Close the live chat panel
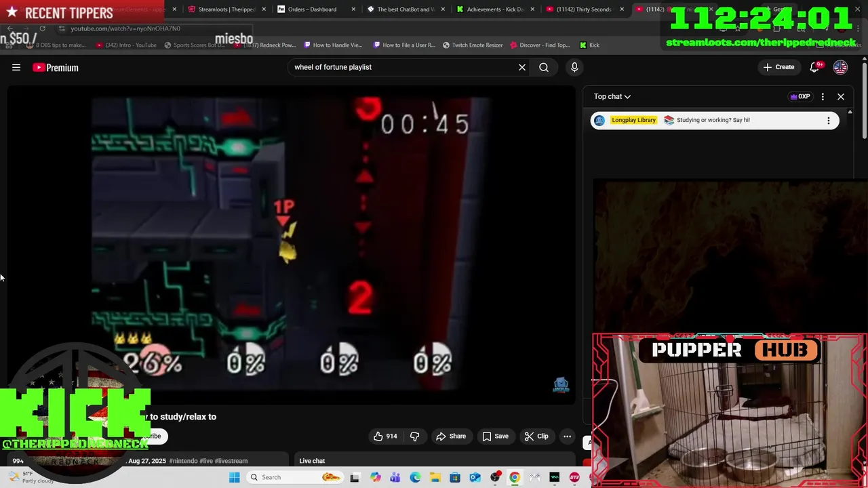 coord(841,96)
